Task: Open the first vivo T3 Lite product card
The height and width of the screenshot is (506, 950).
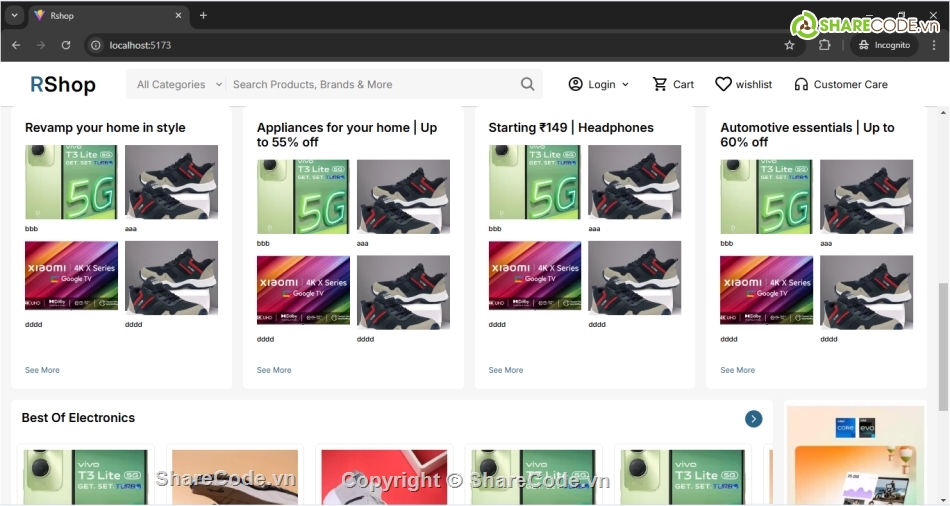Action: coord(85,476)
